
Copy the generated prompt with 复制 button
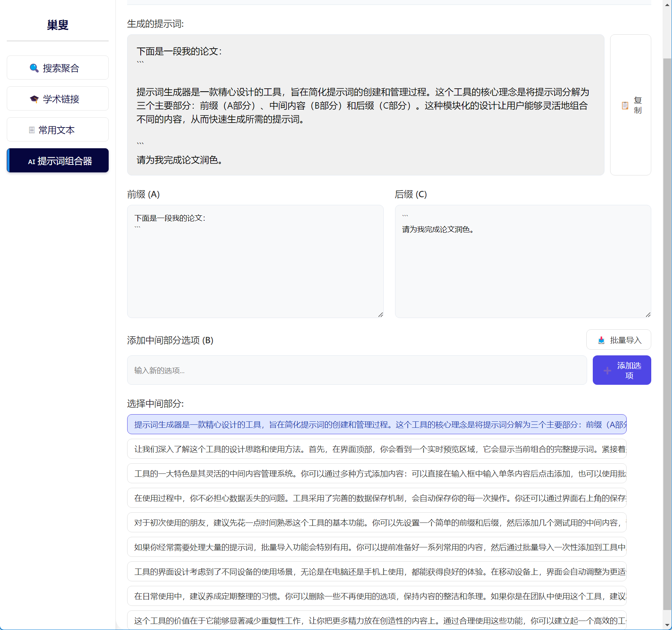(630, 105)
